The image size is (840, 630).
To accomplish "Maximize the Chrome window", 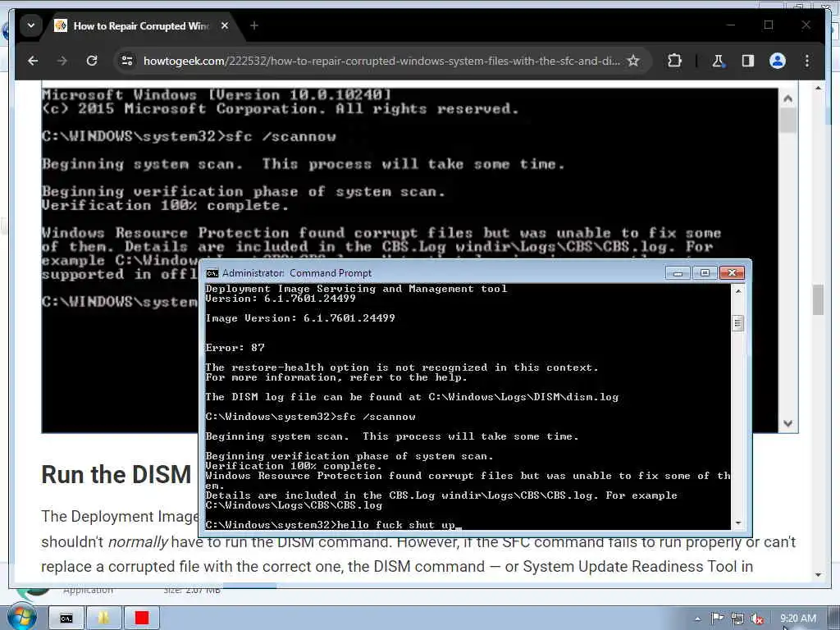I will pyautogui.click(x=768, y=25).
